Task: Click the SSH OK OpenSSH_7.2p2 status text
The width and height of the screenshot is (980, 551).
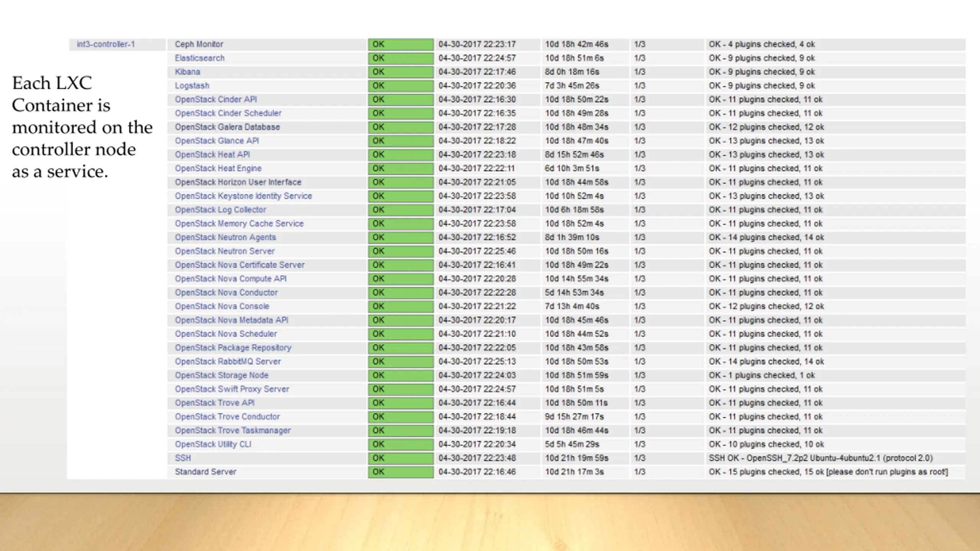Action: [820, 458]
